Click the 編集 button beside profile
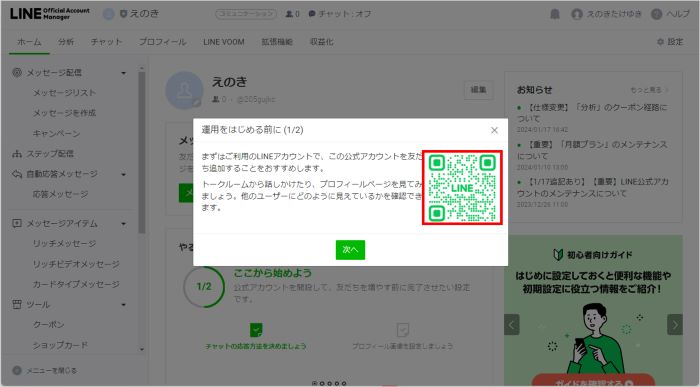 coord(479,90)
